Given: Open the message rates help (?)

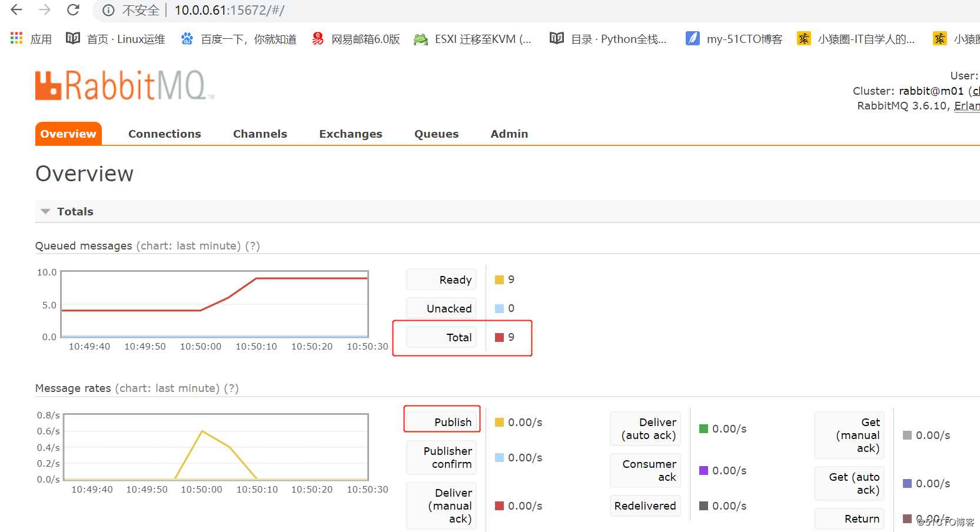Looking at the screenshot, I should pyautogui.click(x=231, y=388).
